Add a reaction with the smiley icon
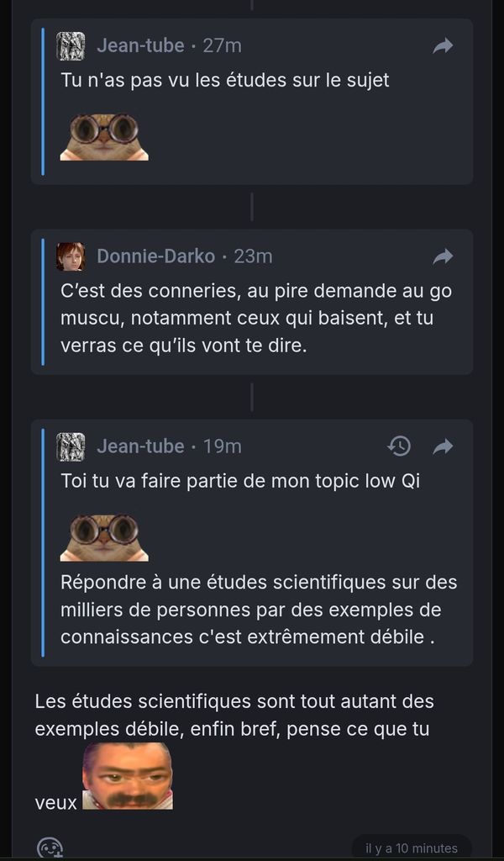This screenshot has height=861, width=504. 50,848
